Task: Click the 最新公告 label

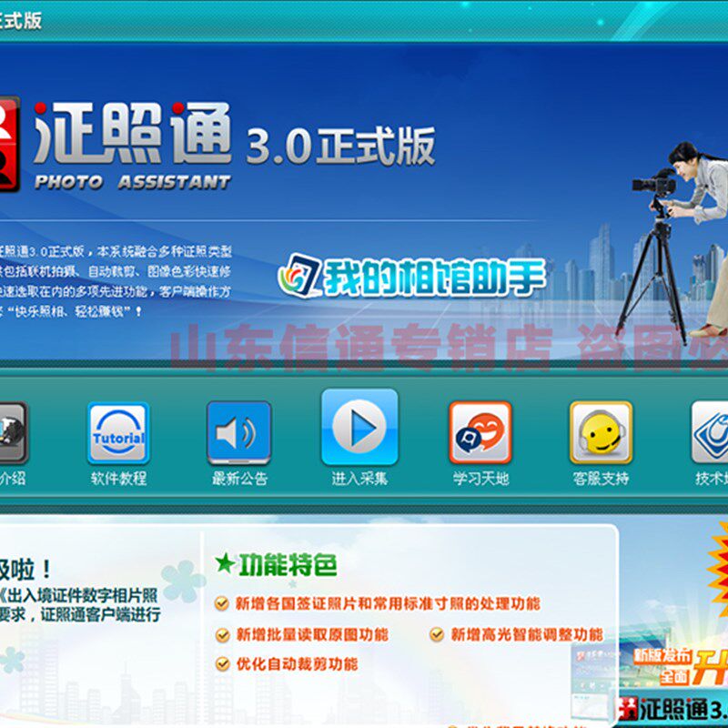Action: click(x=239, y=479)
